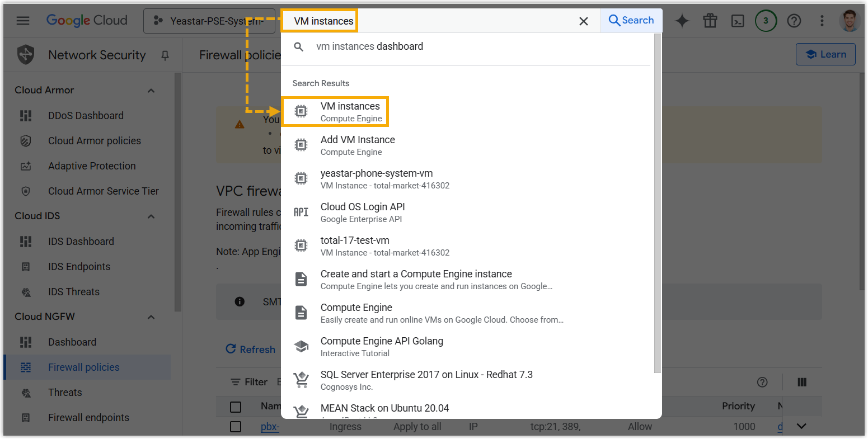Screen dimensions: 868x439
Task: Click the search results dropdown scrollbar
Action: pos(657,201)
